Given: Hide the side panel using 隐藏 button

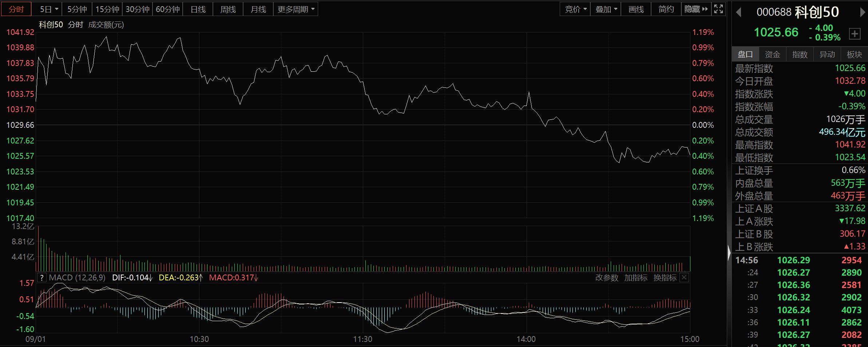Looking at the screenshot, I should coord(696,9).
